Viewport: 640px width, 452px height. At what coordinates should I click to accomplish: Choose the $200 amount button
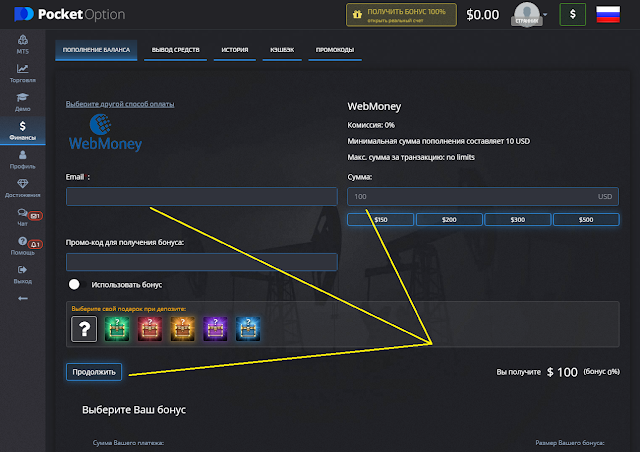click(x=449, y=220)
